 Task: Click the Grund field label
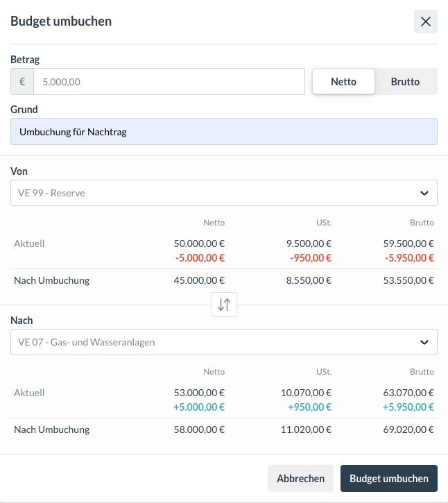(24, 110)
